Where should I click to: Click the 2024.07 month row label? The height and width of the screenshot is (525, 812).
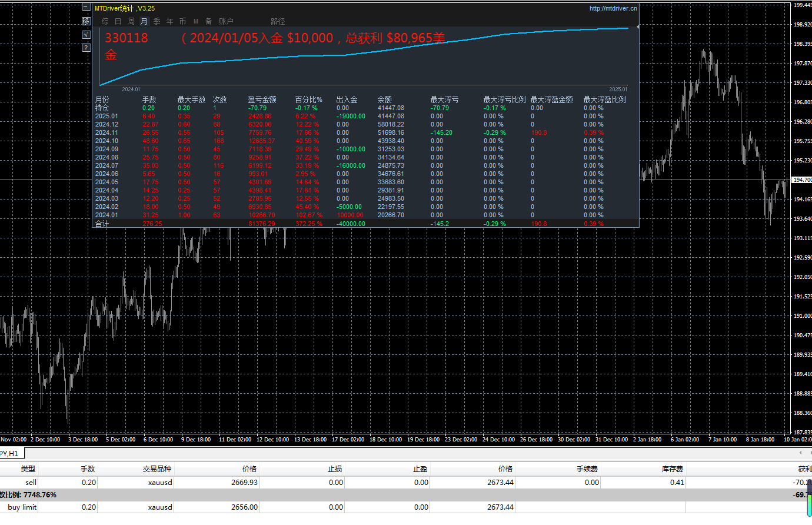pyautogui.click(x=107, y=165)
